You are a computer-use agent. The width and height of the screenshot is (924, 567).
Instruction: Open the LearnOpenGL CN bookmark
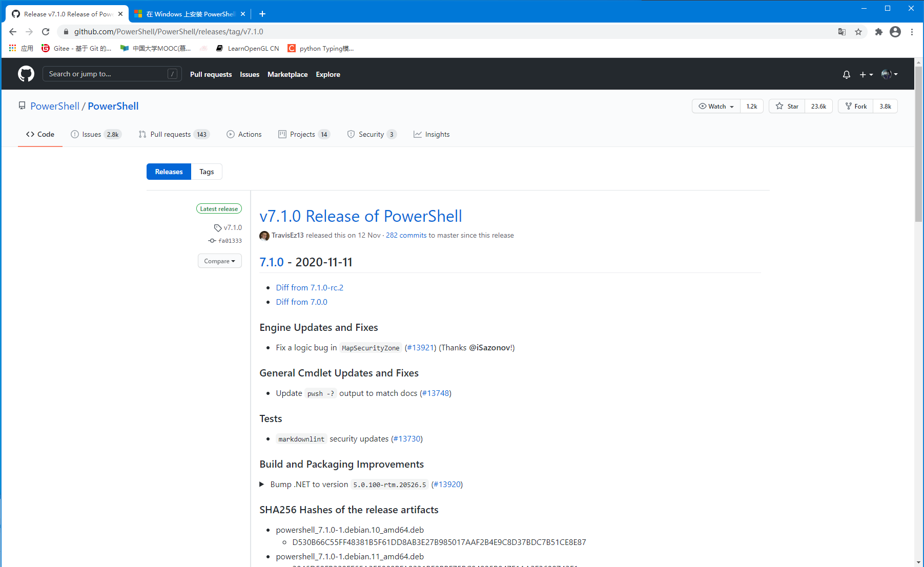(x=248, y=48)
